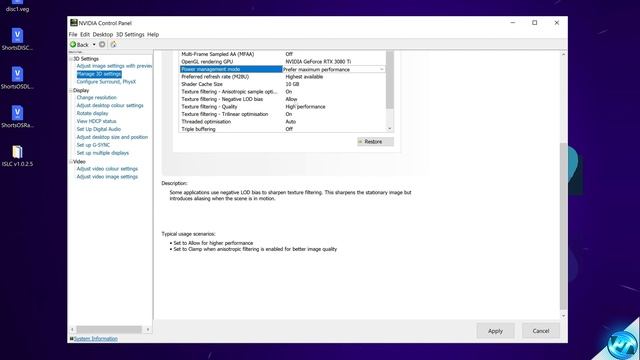Select the ShortsDISC desktop file icon
Viewport: 640px width, 360px height.
tap(17, 39)
